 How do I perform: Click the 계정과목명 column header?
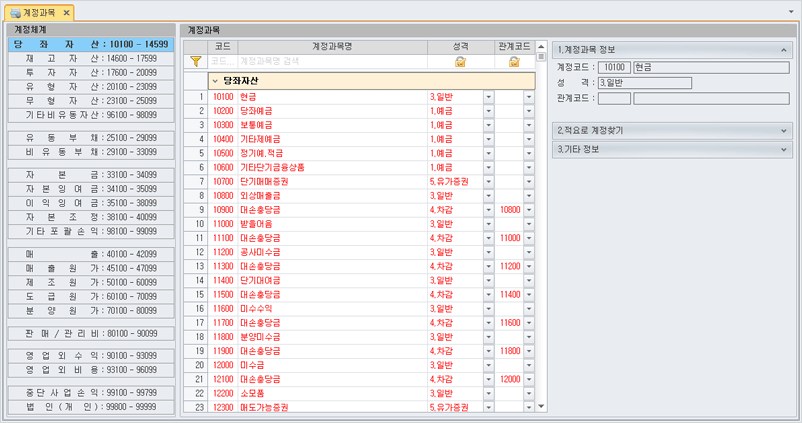pyautogui.click(x=332, y=47)
